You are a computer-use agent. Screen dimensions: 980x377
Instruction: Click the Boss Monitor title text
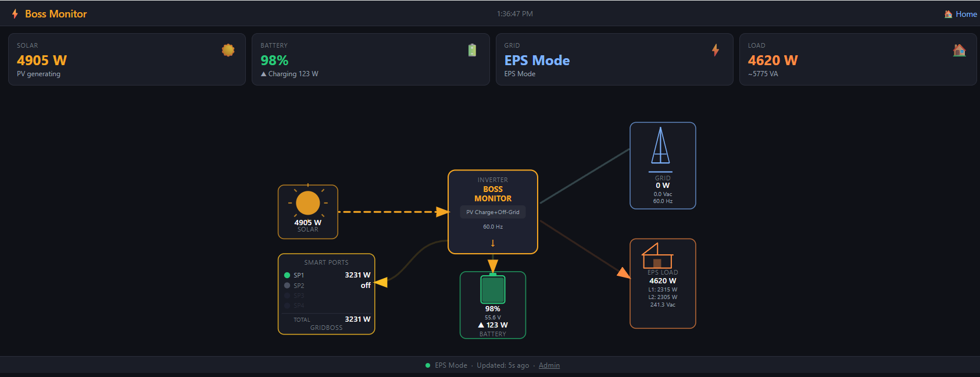tap(56, 14)
